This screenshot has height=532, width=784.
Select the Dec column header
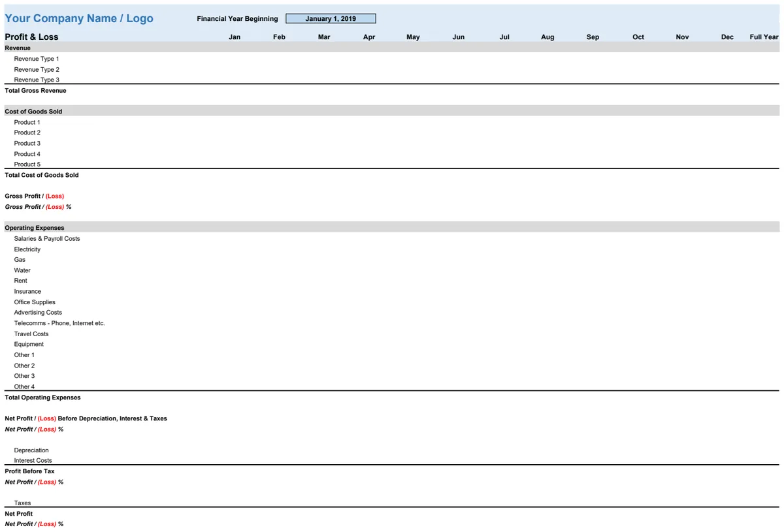727,37
